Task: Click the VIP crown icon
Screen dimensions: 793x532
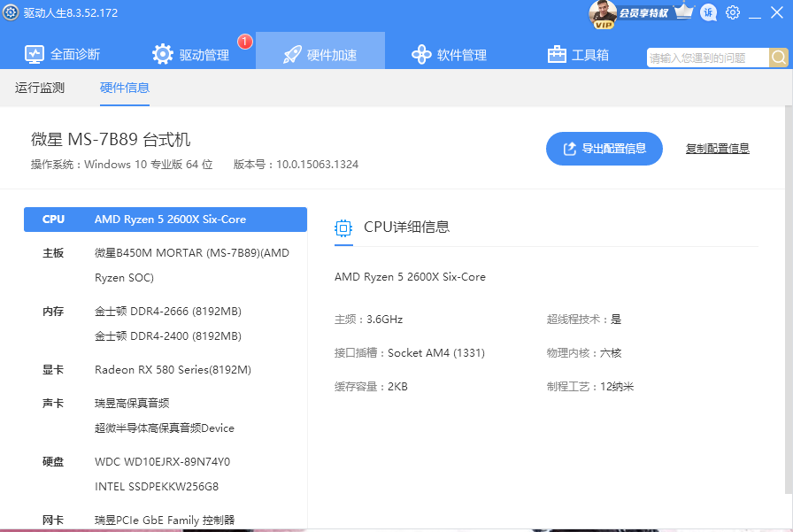Action: [x=684, y=11]
